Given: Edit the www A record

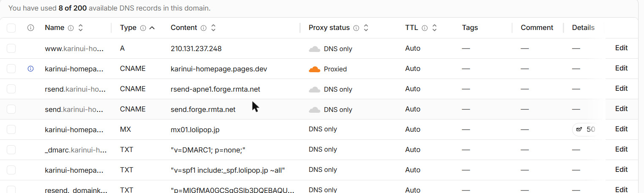Looking at the screenshot, I should coord(621,48).
